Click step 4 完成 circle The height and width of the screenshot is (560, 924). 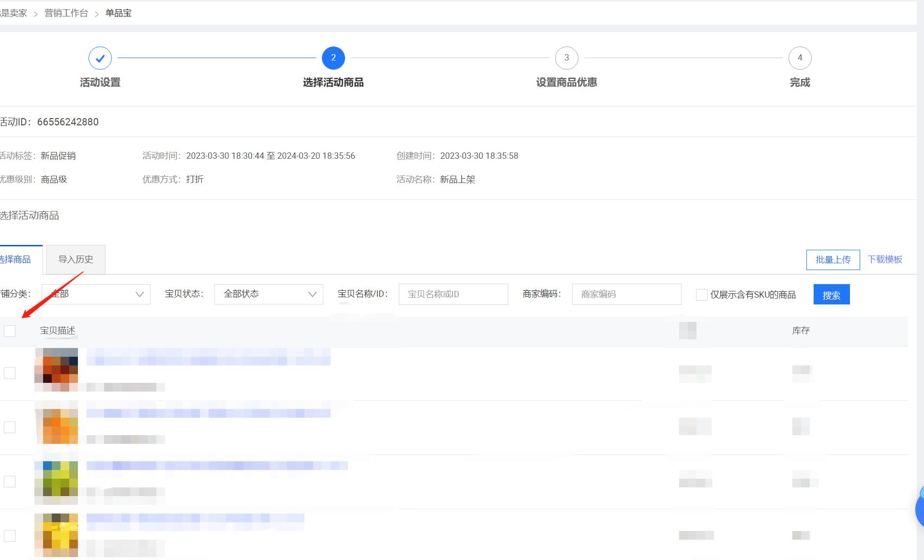pos(800,58)
